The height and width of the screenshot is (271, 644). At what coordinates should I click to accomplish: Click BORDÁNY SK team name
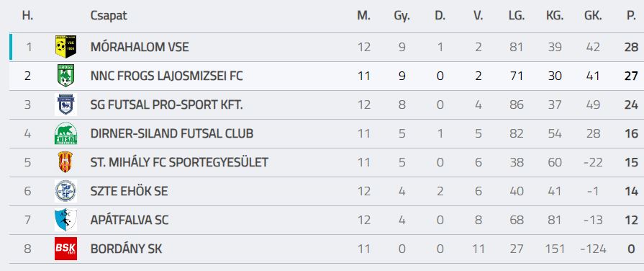click(127, 249)
